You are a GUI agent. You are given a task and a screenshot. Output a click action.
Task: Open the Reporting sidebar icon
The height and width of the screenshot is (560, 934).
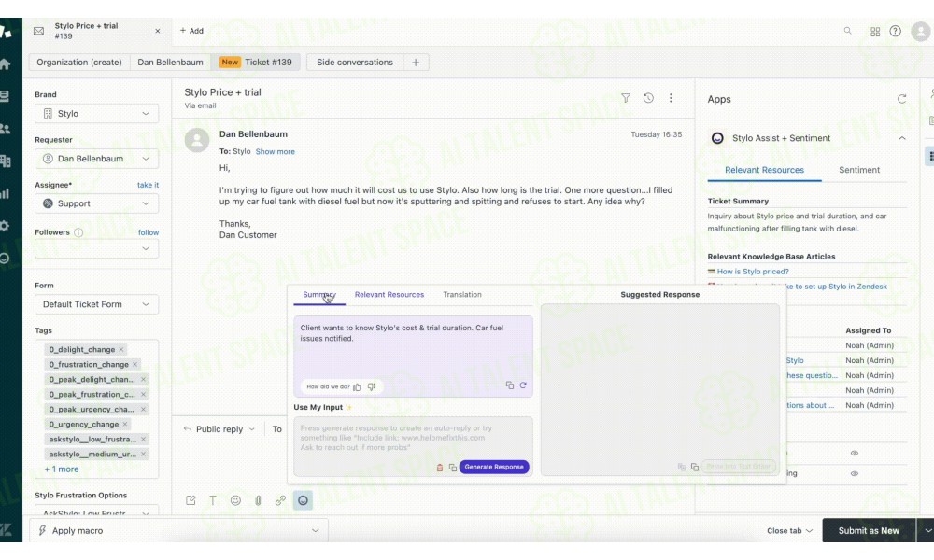pyautogui.click(x=6, y=193)
